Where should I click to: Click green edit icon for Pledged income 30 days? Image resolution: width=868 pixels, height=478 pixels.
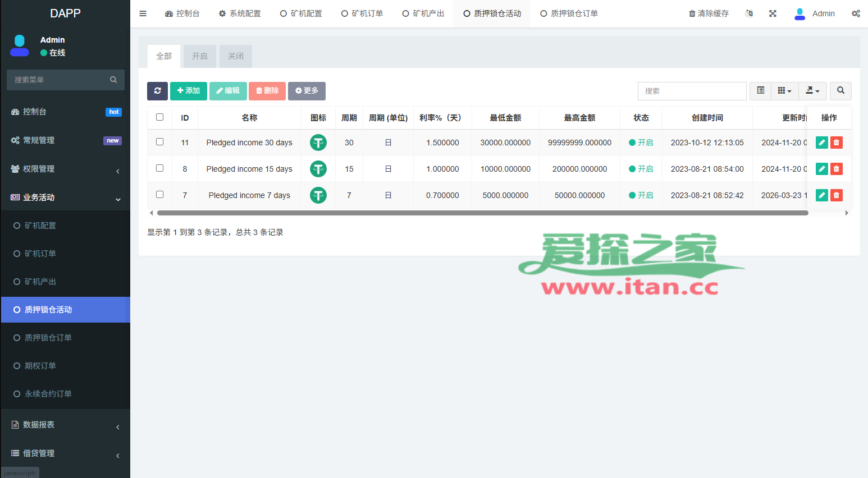tap(821, 143)
